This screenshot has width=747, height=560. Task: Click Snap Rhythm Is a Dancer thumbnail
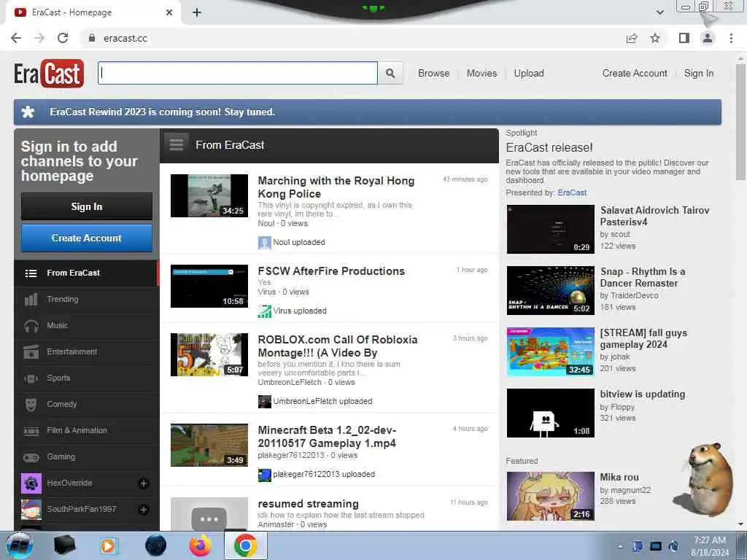[550, 290]
